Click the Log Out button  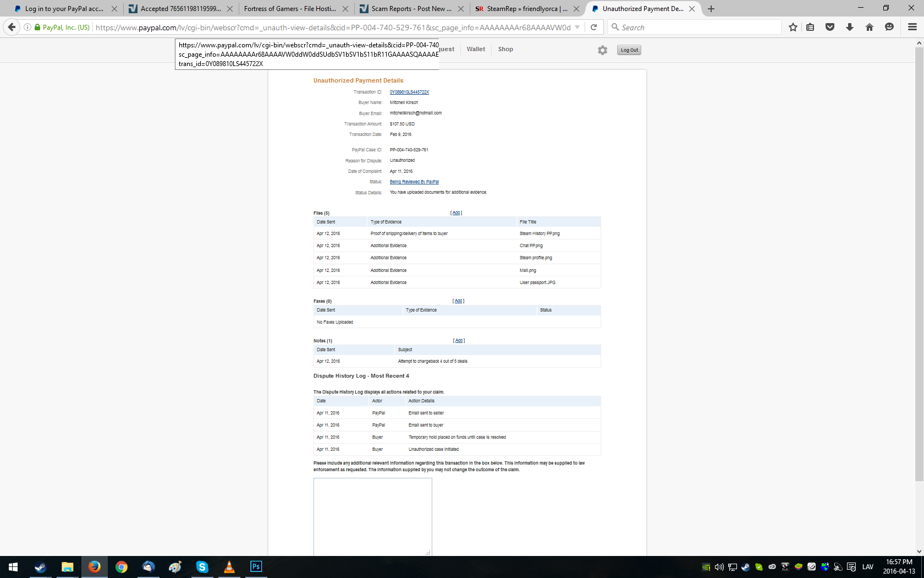pyautogui.click(x=629, y=50)
